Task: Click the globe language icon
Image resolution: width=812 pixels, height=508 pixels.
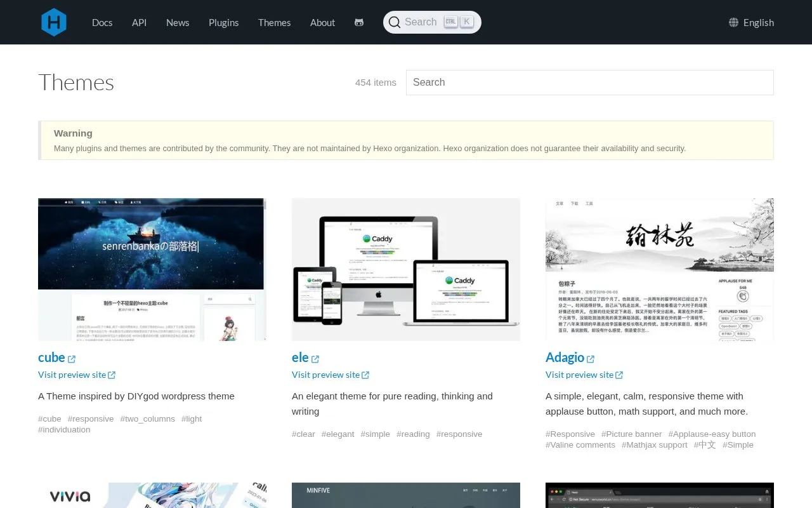Action: 734,22
